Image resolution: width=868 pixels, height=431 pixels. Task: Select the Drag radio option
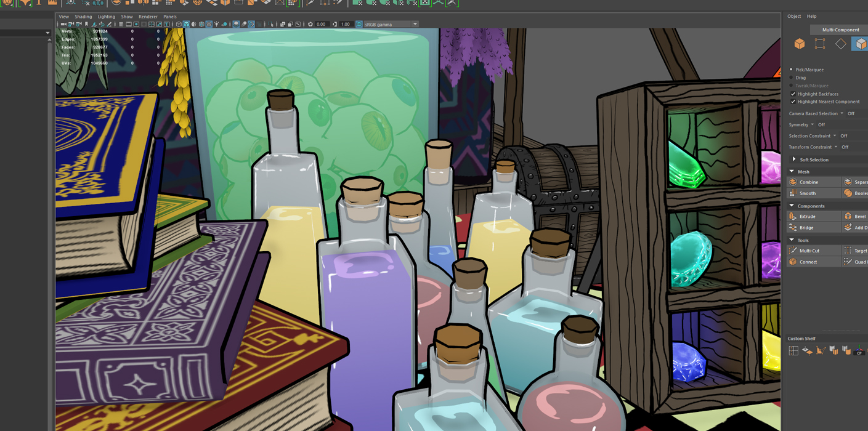792,78
